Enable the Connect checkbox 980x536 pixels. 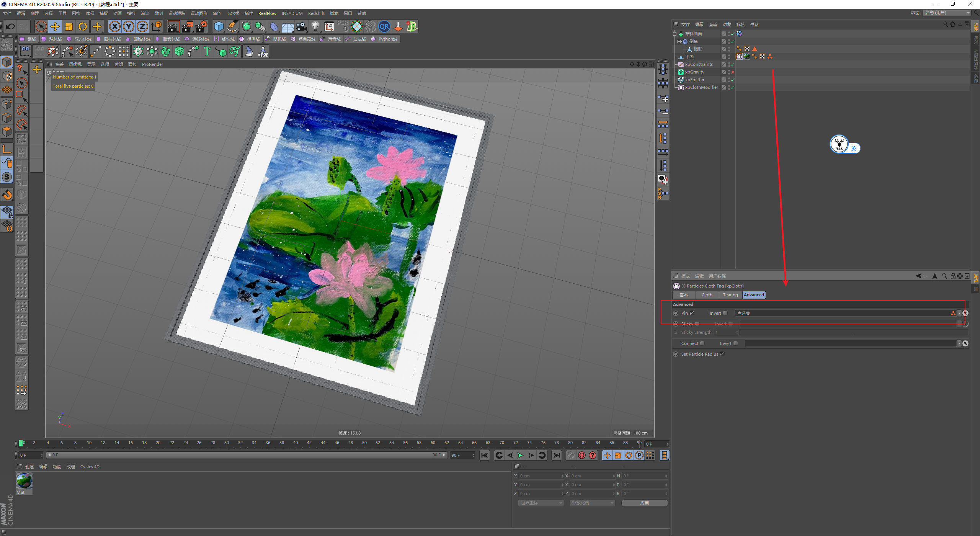tap(702, 343)
